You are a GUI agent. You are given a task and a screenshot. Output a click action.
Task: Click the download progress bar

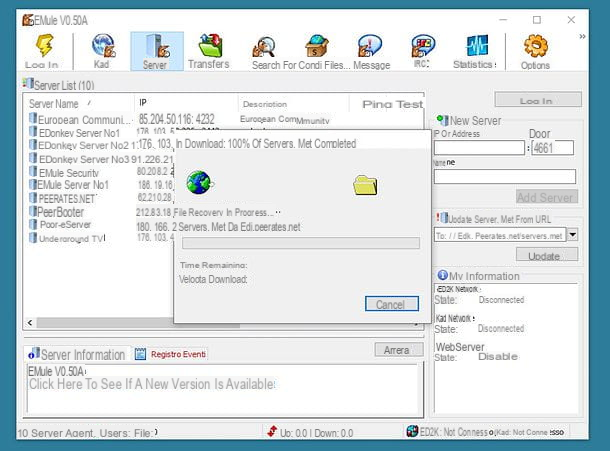[301, 243]
